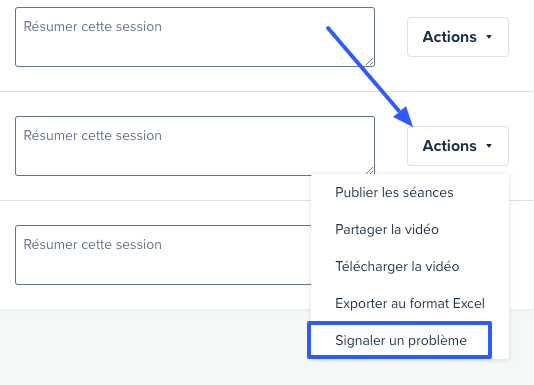Open the top session's Actions dropdown
Image resolution: width=534 pixels, height=385 pixels.
(x=458, y=37)
